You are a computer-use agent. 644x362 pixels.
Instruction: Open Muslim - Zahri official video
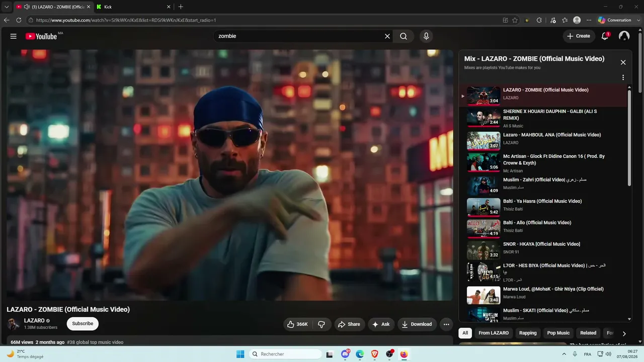coord(544,185)
